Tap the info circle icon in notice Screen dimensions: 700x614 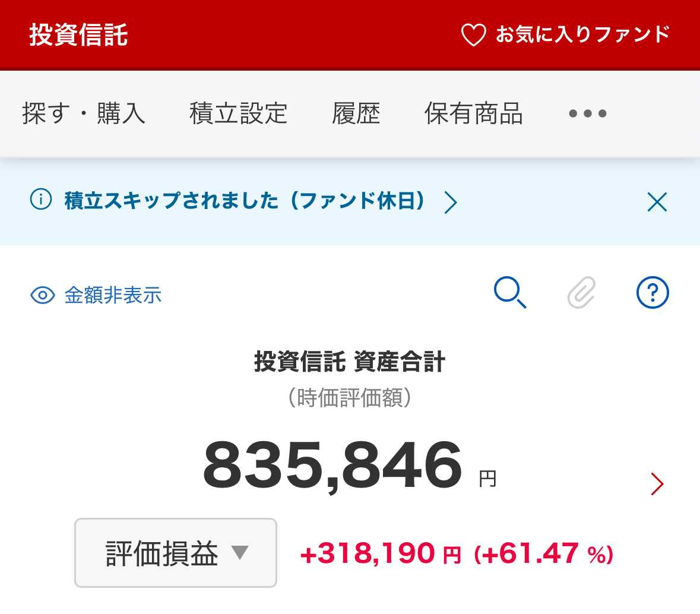[x=41, y=200]
